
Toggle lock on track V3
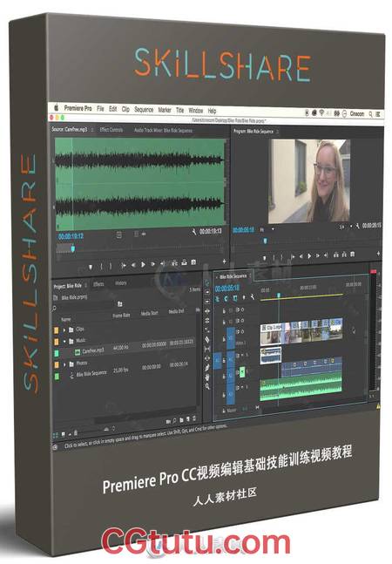coord(224,311)
